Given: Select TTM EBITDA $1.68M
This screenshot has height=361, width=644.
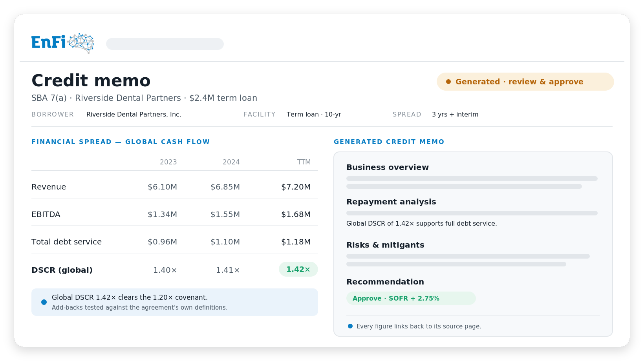Looking at the screenshot, I should [296, 214].
